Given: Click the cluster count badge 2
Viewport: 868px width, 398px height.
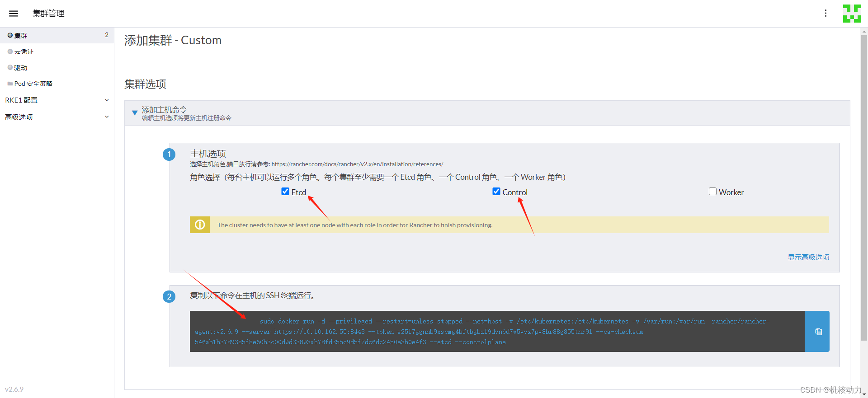Looking at the screenshot, I should click(x=107, y=35).
